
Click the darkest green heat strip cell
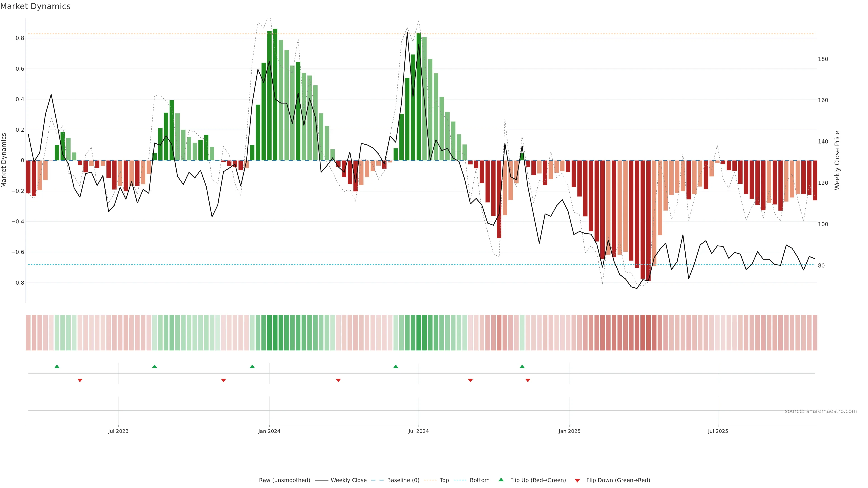[x=275, y=333]
